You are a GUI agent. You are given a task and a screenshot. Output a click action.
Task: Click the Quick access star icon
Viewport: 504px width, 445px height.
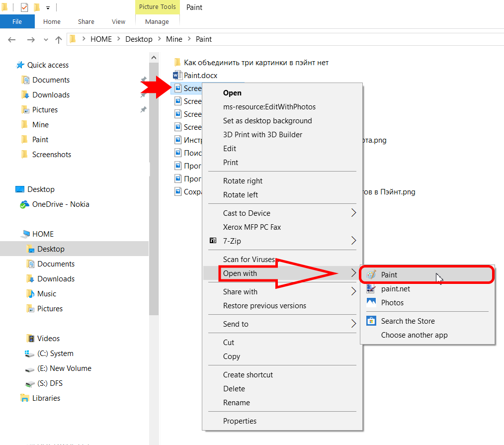click(20, 65)
